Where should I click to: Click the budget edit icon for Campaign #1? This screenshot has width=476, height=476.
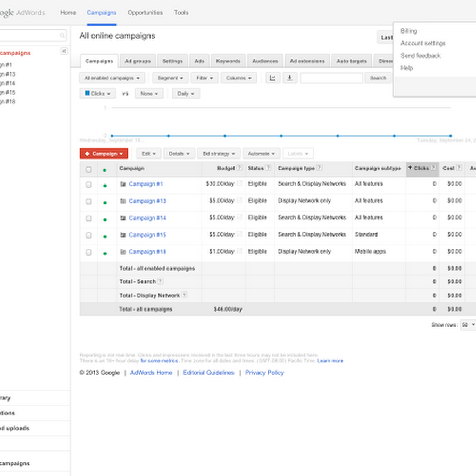[239, 183]
